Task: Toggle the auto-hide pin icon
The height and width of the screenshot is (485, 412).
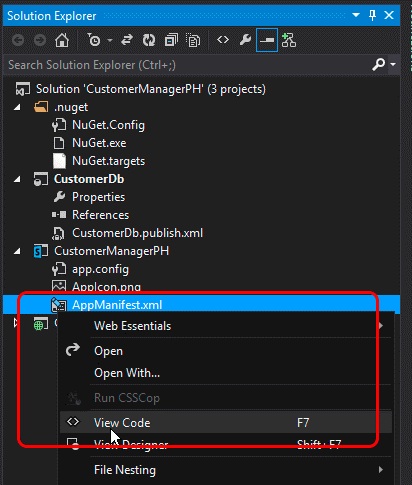Action: coord(373,15)
